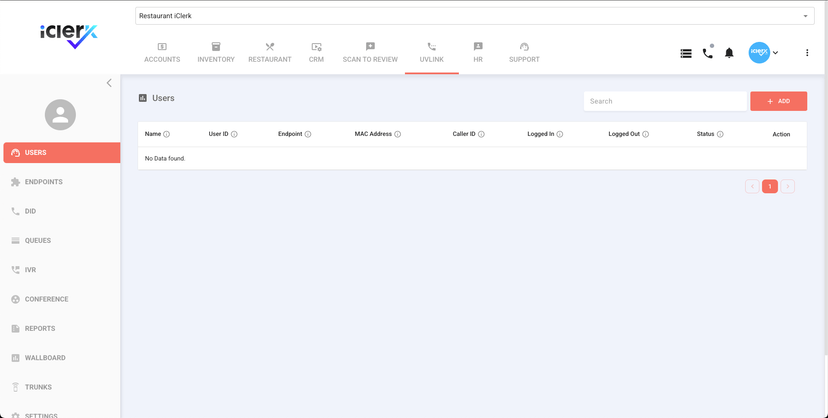Go to the CRM module tab
This screenshot has width=828, height=418.
(316, 53)
